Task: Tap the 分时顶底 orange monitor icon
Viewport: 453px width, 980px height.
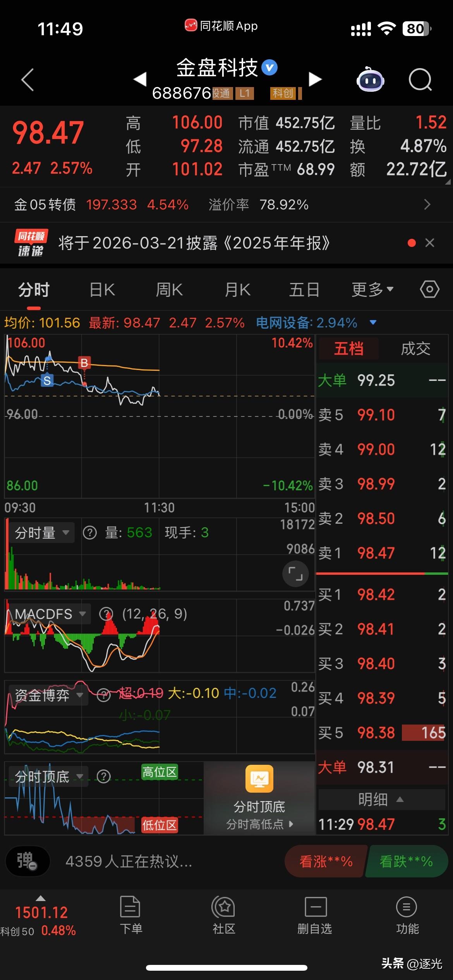Action: (259, 779)
